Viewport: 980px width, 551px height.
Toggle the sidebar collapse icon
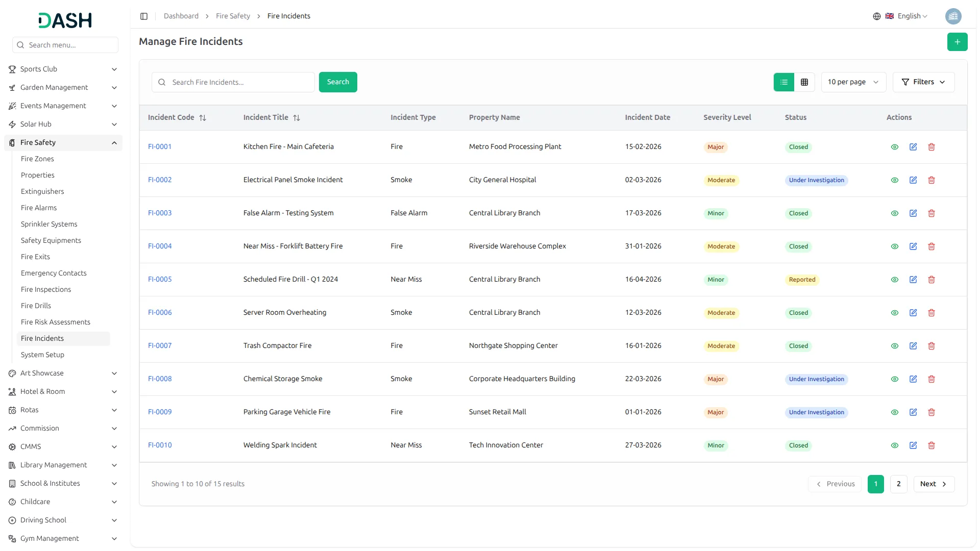coord(144,16)
